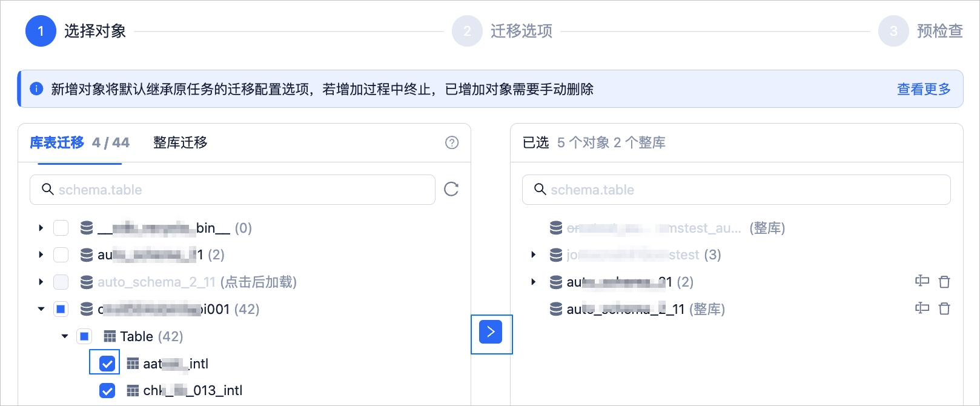Open the help question mark icon
Screen dimensions: 980x406
pos(452,142)
